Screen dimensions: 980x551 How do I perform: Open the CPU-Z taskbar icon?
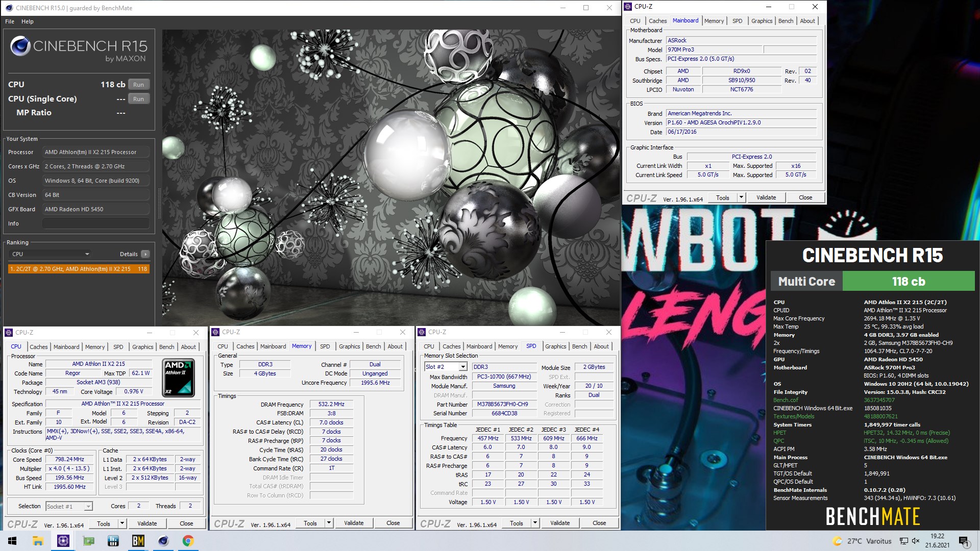coord(63,541)
